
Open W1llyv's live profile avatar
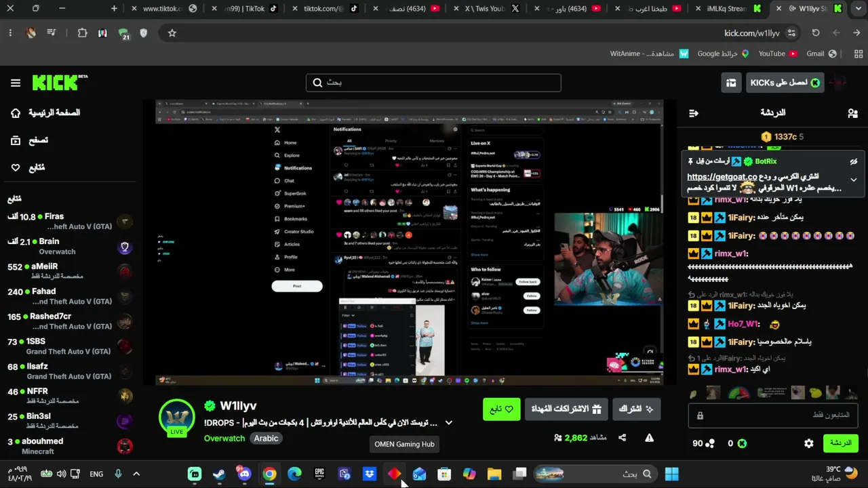click(x=177, y=418)
